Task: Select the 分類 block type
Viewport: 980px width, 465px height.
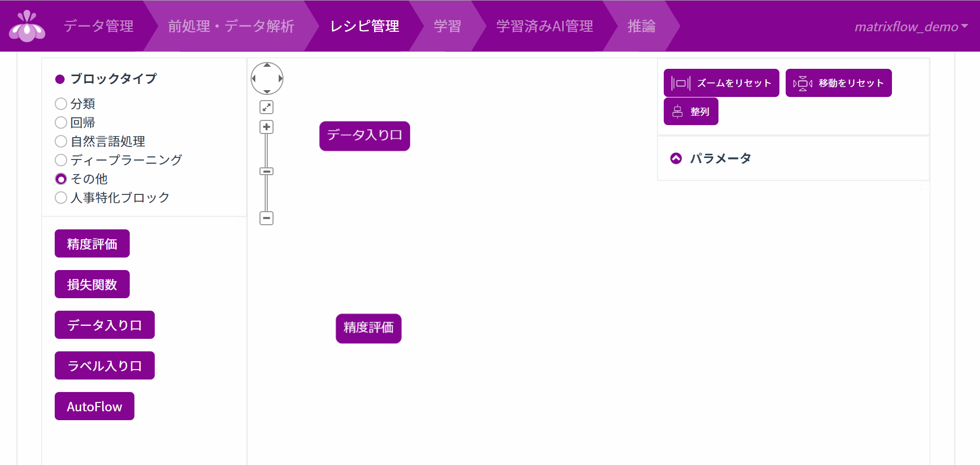Action: coord(61,104)
